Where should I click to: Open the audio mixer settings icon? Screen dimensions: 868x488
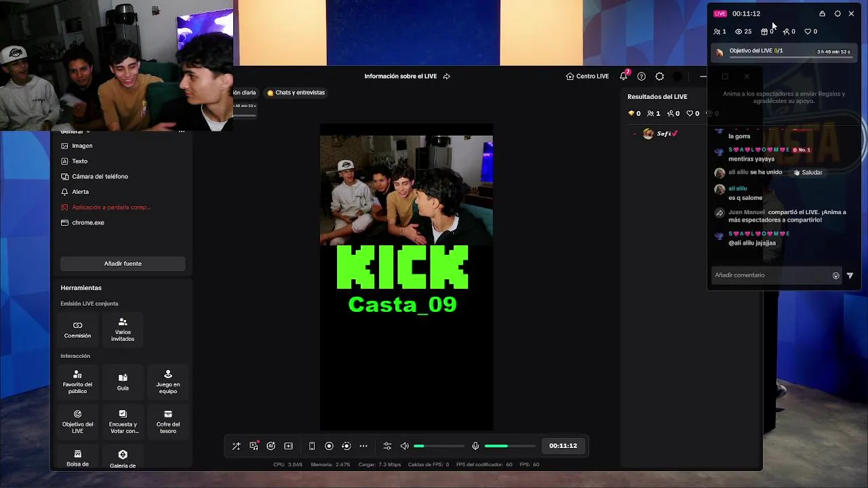pos(387,446)
